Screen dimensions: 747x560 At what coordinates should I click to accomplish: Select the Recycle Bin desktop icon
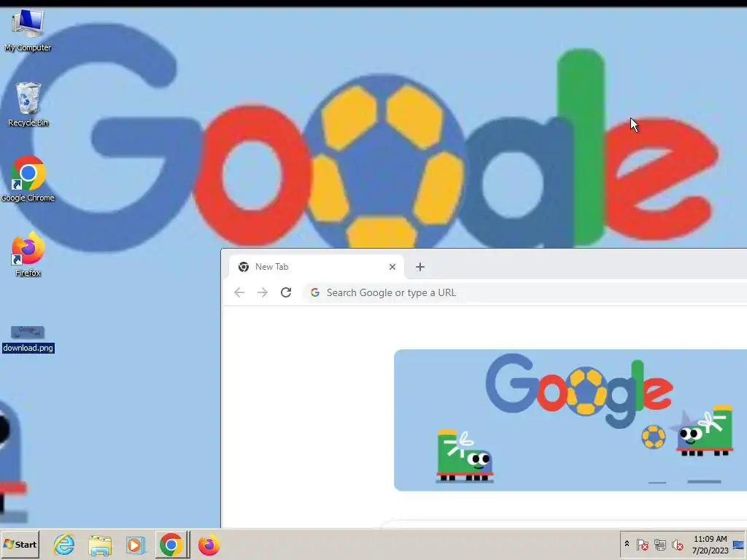28,105
